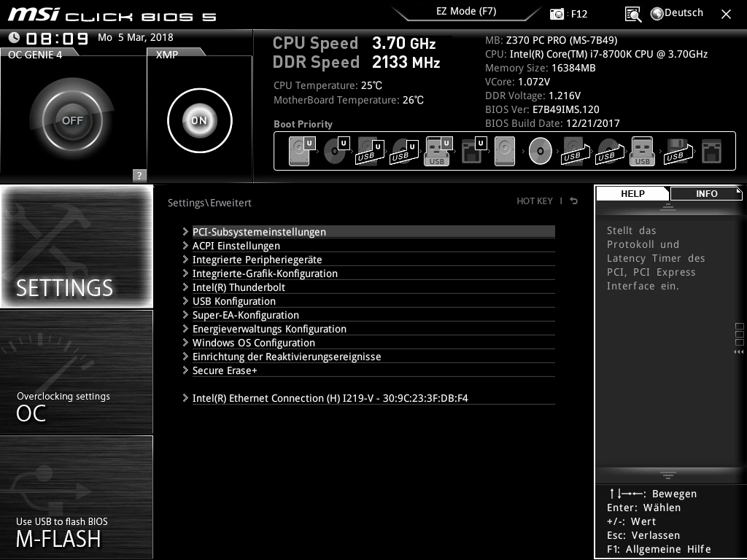747x560 pixels.
Task: Click the help panel top scroll handle
Action: pyautogui.click(x=668, y=206)
